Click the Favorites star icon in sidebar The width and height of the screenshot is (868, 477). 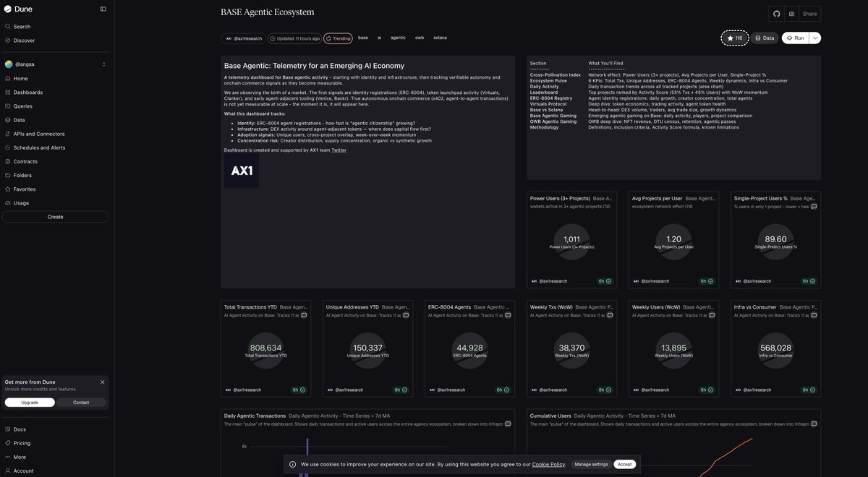coord(8,189)
